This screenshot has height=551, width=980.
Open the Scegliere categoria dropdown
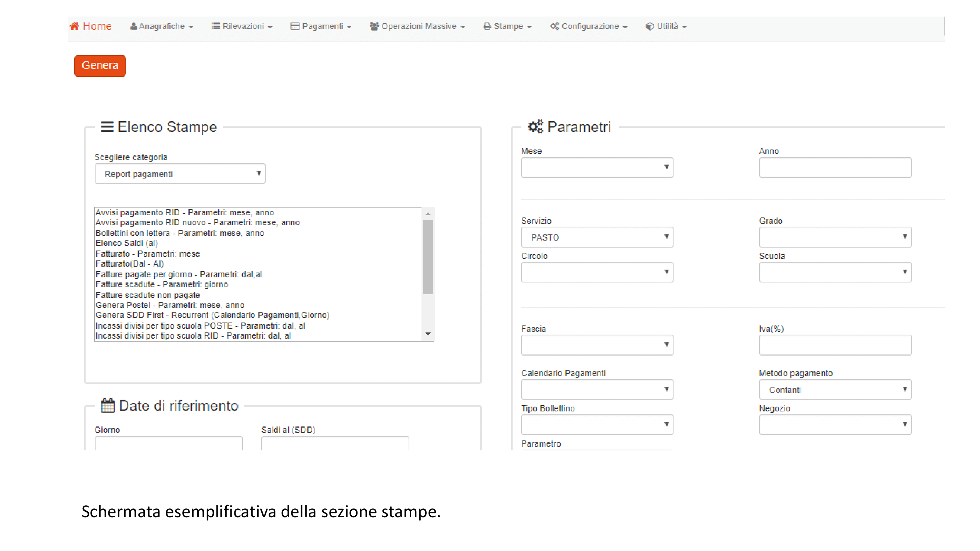point(180,174)
